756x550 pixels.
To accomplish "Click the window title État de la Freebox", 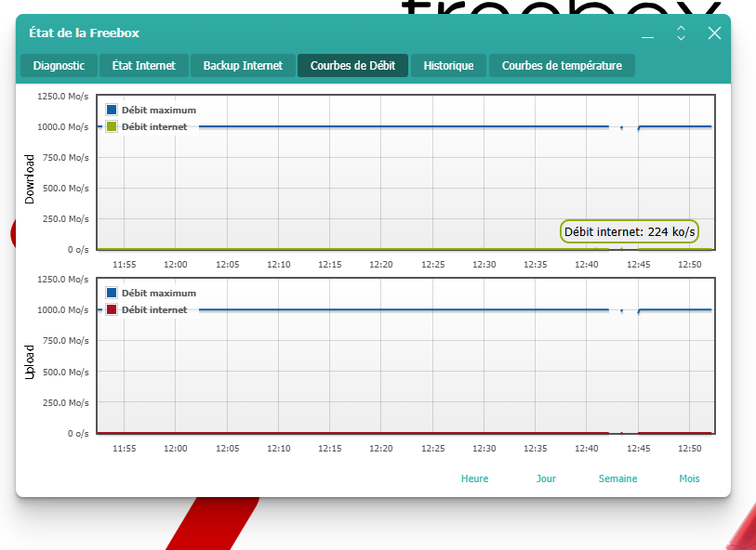I will [84, 33].
